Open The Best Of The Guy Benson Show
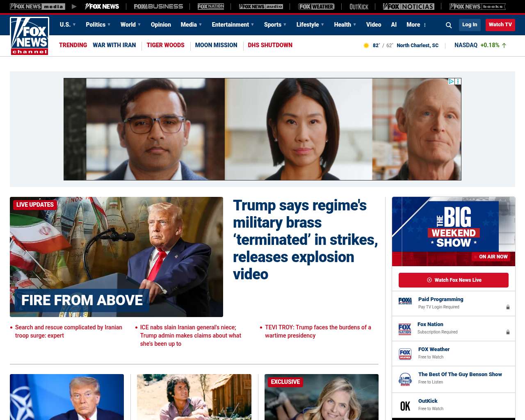This screenshot has width=525, height=420. [460, 374]
